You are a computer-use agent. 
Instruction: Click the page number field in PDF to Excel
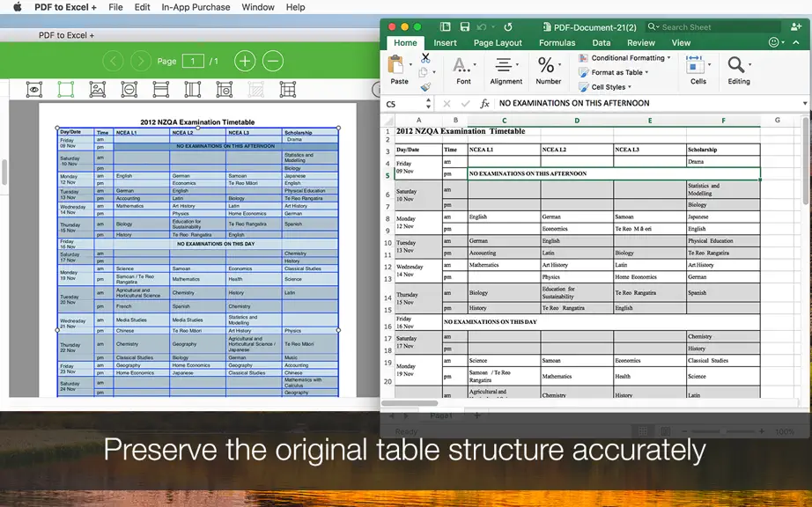click(193, 61)
